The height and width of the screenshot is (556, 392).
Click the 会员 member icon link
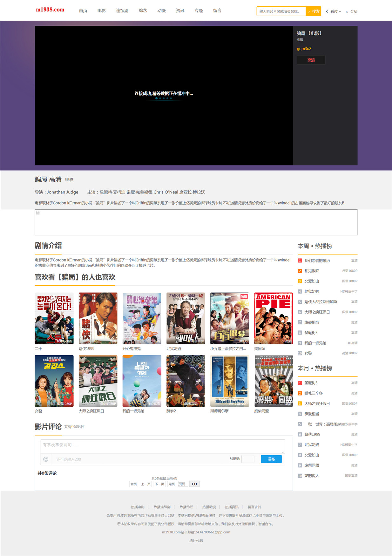coord(352,11)
